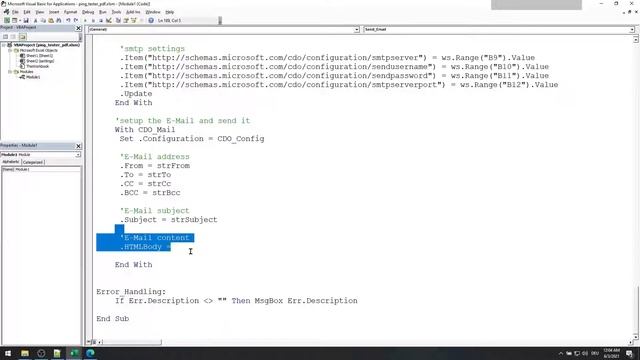Open the notification center in taskbar

(x=629, y=353)
